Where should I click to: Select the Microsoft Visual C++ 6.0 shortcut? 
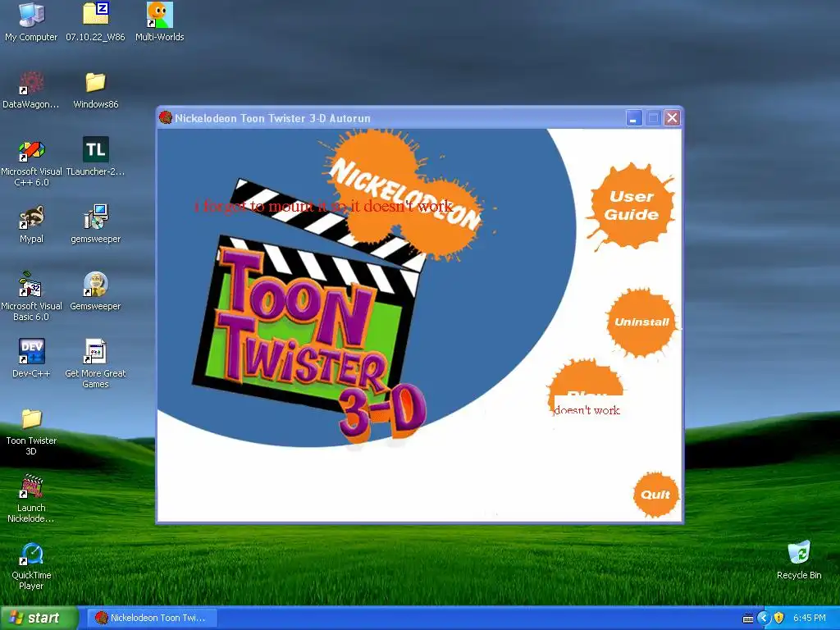tap(31, 162)
